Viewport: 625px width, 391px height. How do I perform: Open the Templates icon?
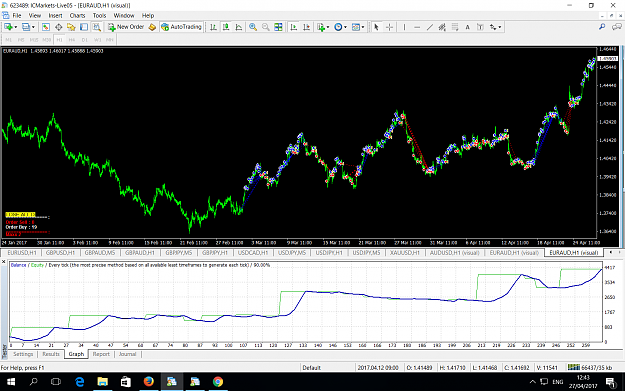pyautogui.click(x=356, y=27)
